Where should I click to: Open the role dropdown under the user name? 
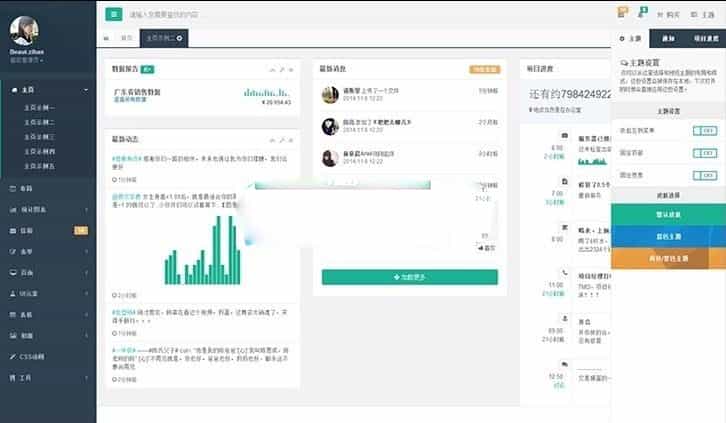pos(26,60)
